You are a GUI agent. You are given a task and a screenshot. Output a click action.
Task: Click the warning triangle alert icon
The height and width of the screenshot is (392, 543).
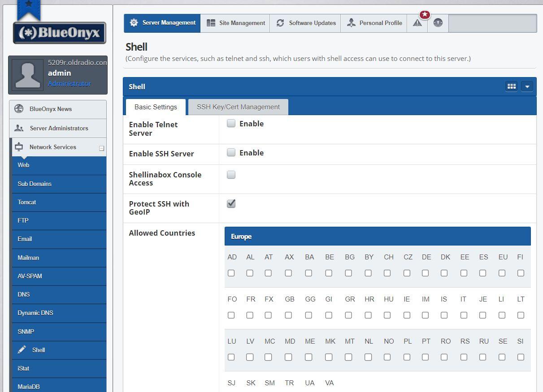[417, 23]
